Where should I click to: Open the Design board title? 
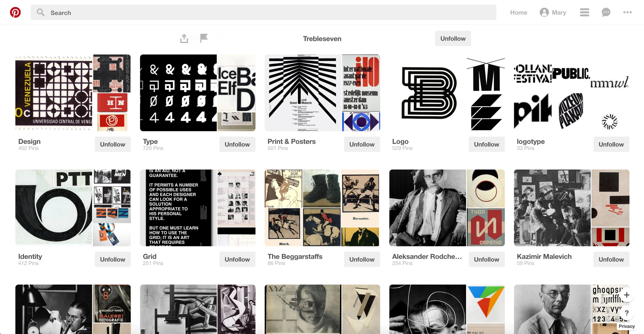[29, 141]
